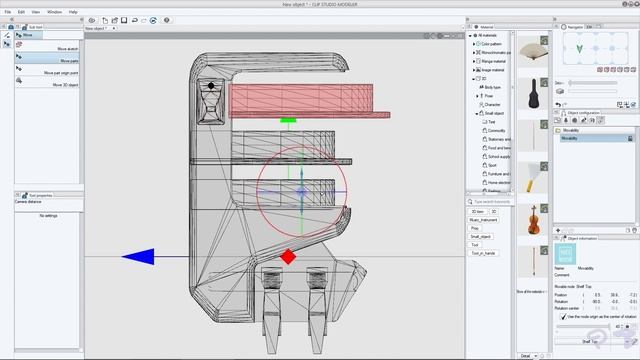Adjust the Navigator zoom slider

point(593,83)
